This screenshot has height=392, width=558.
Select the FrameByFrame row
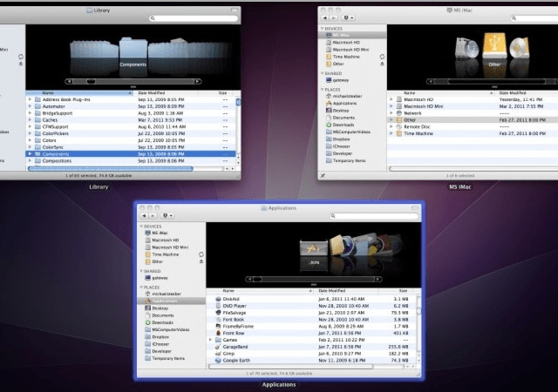pos(311,326)
